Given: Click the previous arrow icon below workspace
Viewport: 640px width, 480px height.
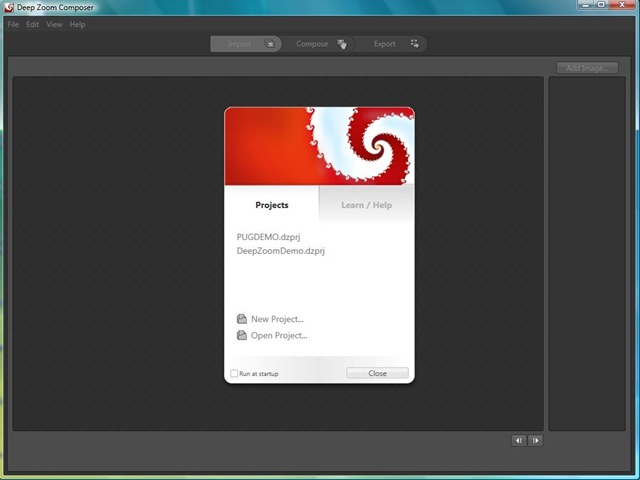Looking at the screenshot, I should (x=519, y=440).
